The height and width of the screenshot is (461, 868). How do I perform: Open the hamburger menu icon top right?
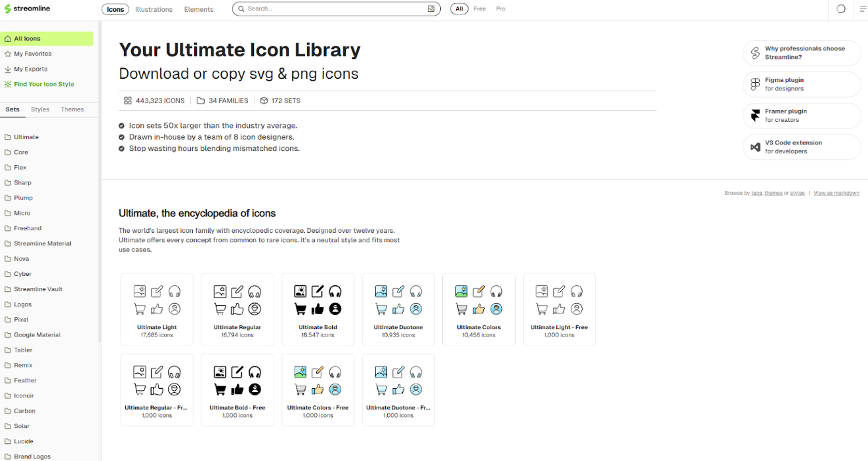click(x=863, y=9)
